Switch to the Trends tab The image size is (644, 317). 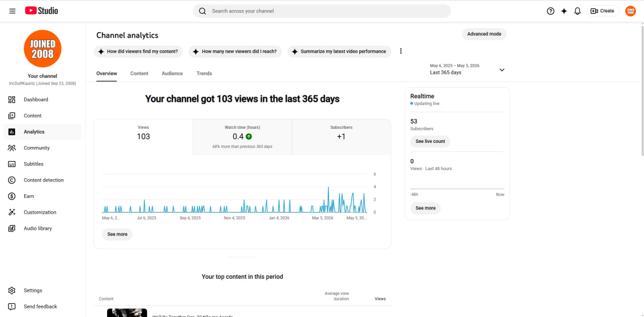click(x=204, y=73)
